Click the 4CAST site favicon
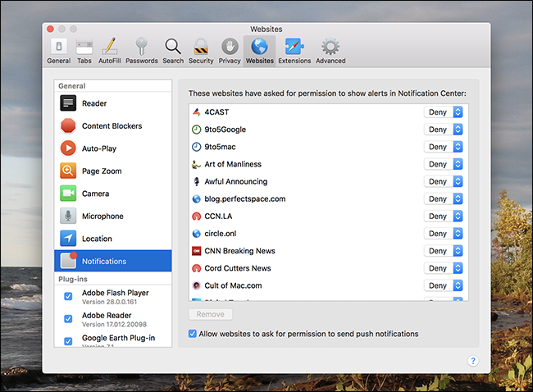The width and height of the screenshot is (533, 392). click(197, 112)
